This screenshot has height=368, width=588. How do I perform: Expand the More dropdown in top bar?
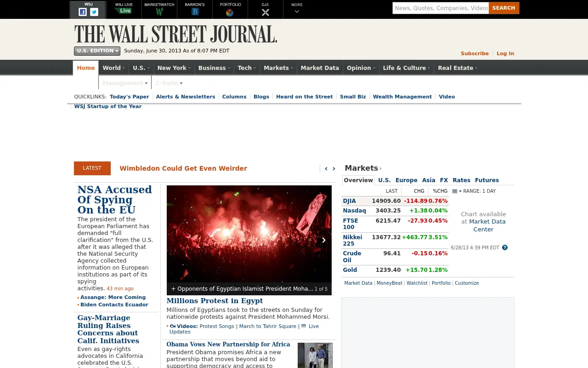click(297, 9)
